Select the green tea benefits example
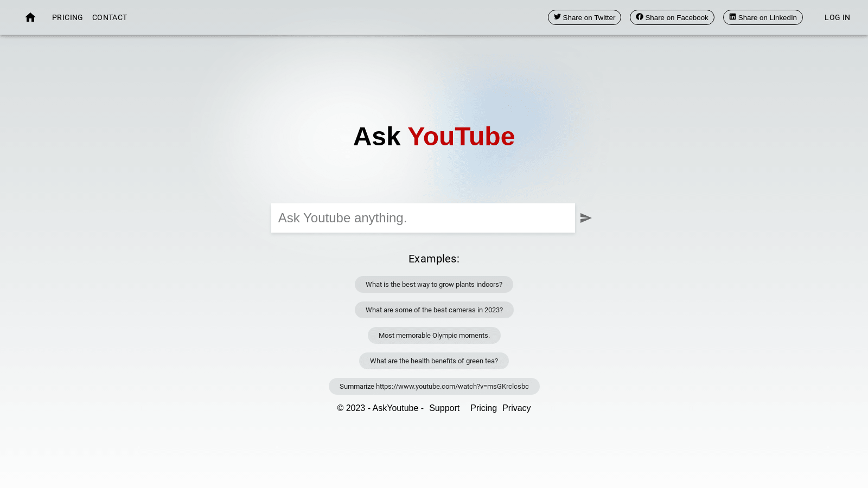The width and height of the screenshot is (868, 488). (x=434, y=361)
